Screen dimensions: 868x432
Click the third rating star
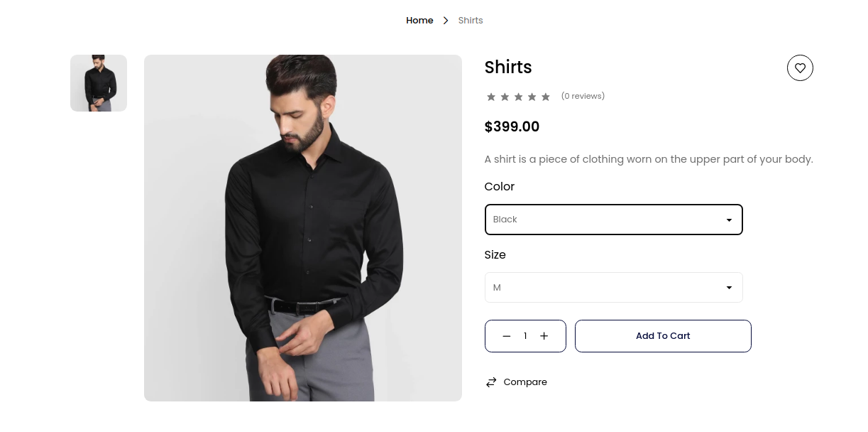coord(518,97)
